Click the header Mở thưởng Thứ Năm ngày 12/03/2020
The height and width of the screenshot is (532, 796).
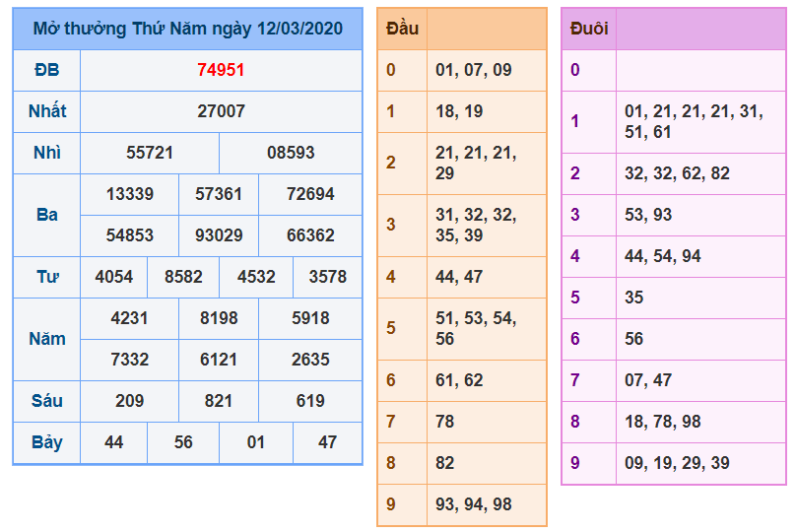tap(187, 29)
